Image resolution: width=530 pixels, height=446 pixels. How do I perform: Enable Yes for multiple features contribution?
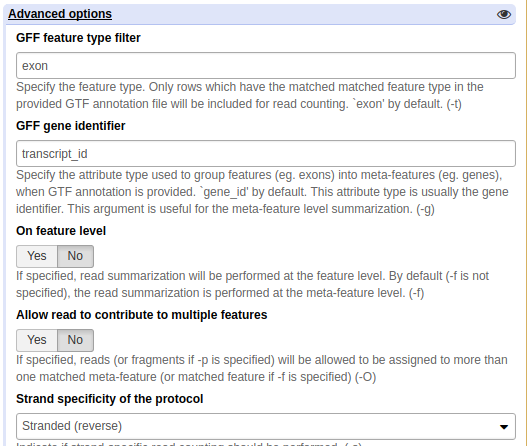point(37,340)
